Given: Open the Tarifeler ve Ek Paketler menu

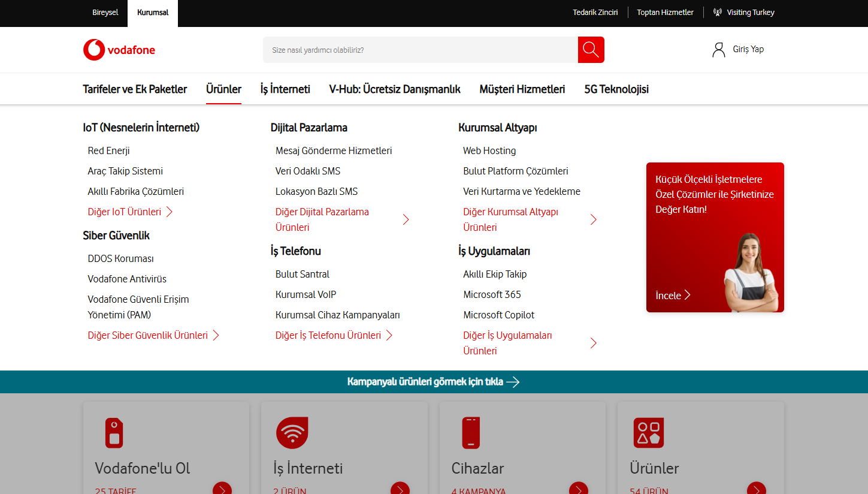Looking at the screenshot, I should 135,89.
